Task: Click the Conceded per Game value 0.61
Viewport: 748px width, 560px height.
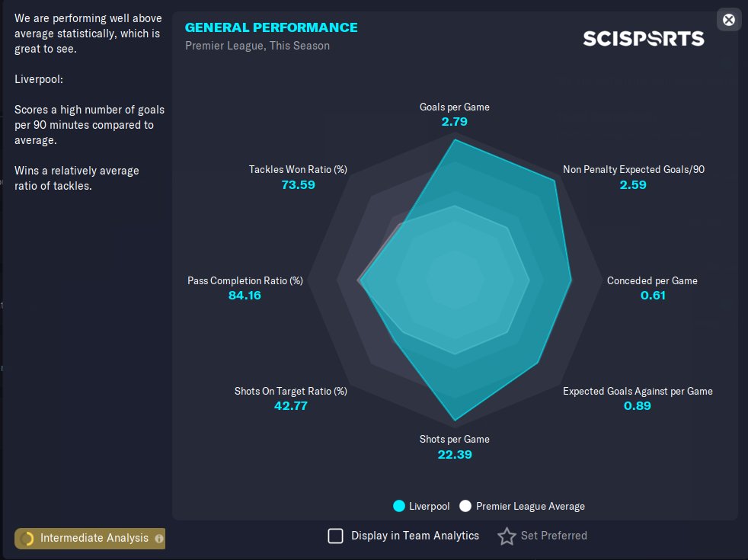Action: point(653,296)
